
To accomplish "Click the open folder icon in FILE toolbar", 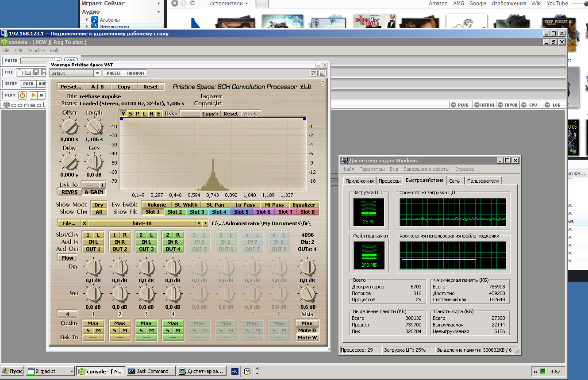I will (27, 72).
